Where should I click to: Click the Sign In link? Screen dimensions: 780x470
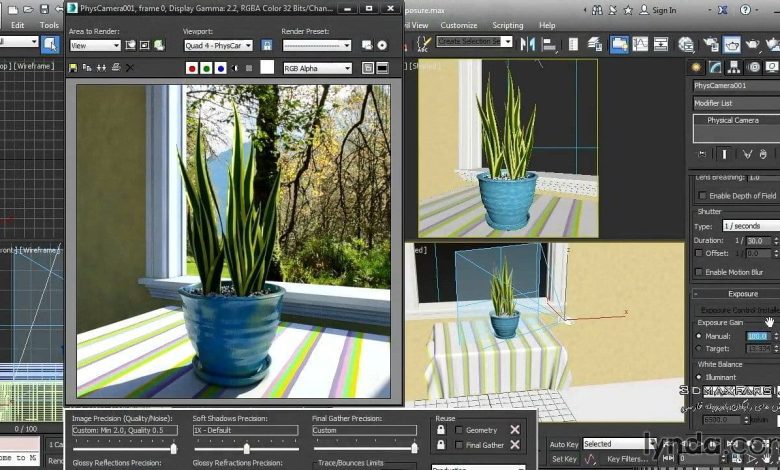(664, 11)
